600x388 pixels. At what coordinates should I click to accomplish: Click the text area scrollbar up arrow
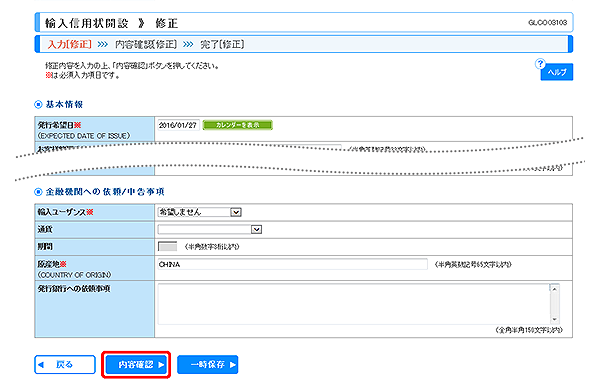pyautogui.click(x=554, y=289)
